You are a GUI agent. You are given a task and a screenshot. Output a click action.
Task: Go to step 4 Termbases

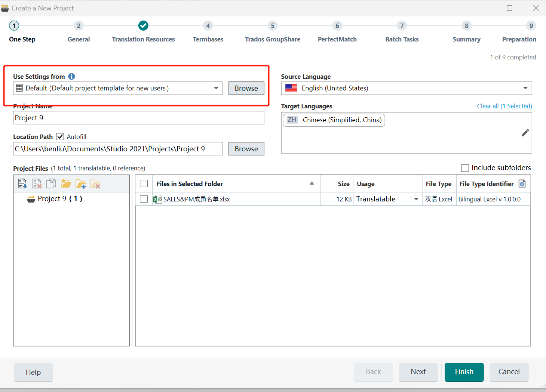[208, 26]
